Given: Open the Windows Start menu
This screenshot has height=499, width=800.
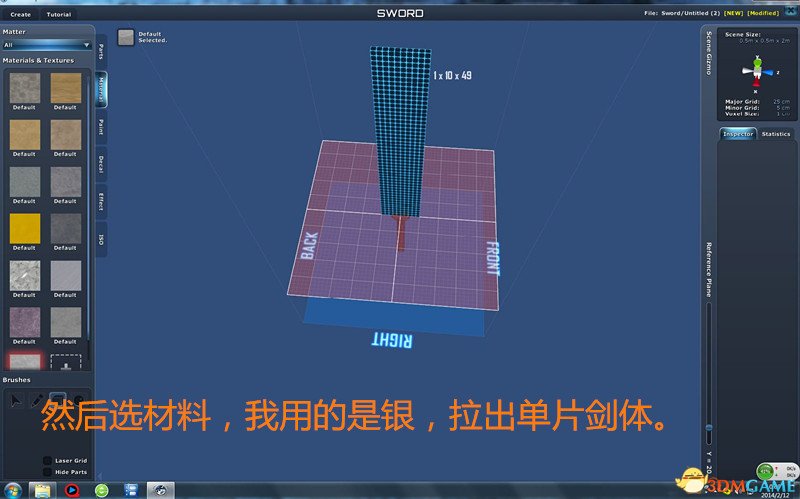Looking at the screenshot, I should pos(12,491).
